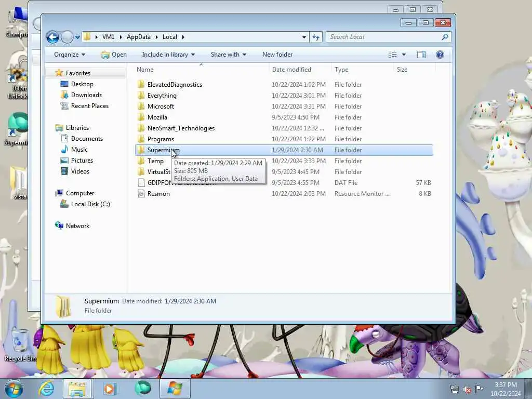Open the Documents library
The width and height of the screenshot is (532, 399).
tap(87, 138)
